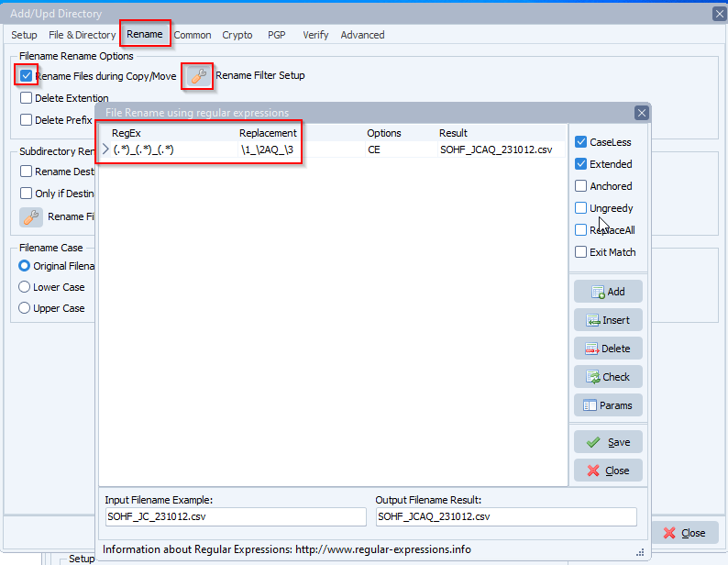Click the Subdirectory rename filter wrench icon
The width and height of the screenshot is (728, 565).
[31, 217]
